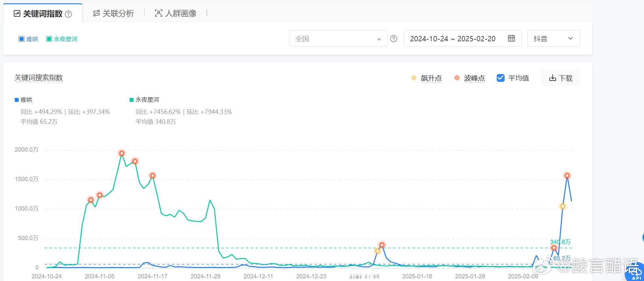Click the 平均值 65.2万 text

click(39, 122)
